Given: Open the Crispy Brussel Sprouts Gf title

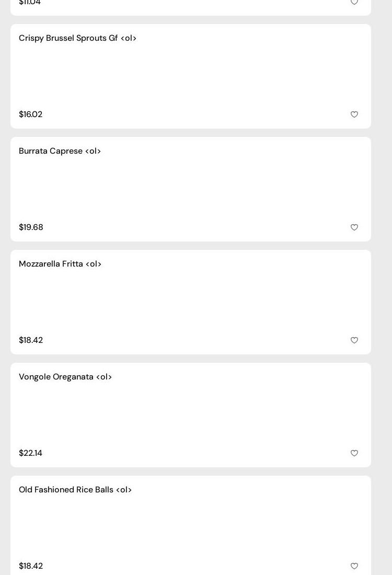Looking at the screenshot, I should tap(77, 38).
